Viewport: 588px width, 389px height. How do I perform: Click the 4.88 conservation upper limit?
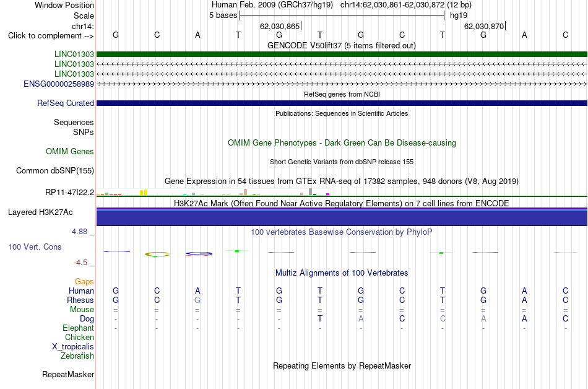point(79,232)
